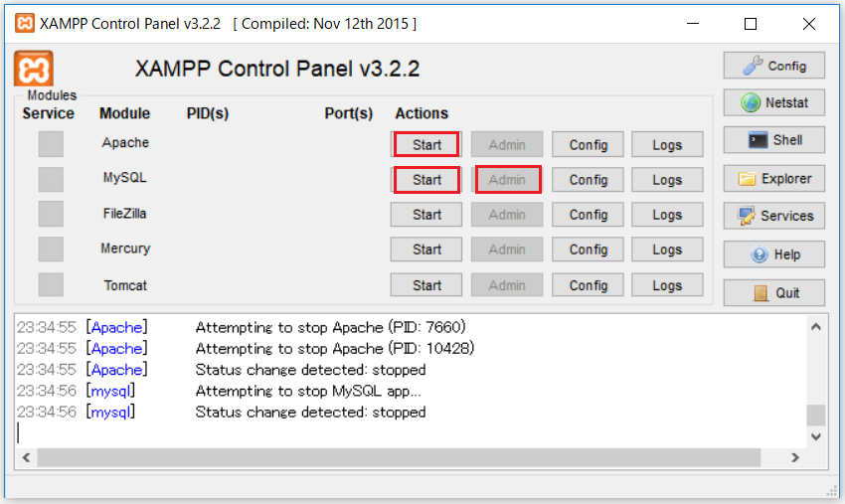This screenshot has height=504, width=845.
Task: Toggle the FileZilla service checkbox
Action: (51, 214)
